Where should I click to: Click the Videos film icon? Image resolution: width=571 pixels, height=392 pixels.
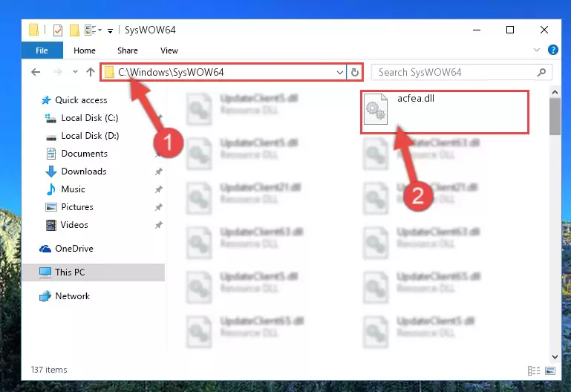(x=51, y=225)
